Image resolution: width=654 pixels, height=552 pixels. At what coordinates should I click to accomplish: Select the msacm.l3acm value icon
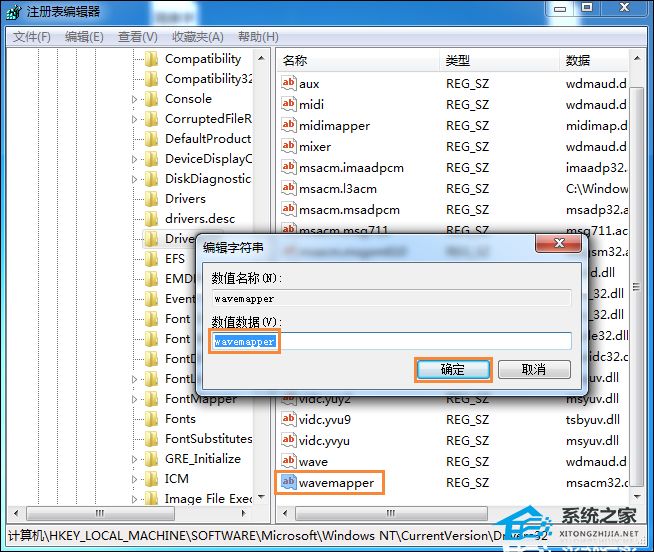coord(289,188)
